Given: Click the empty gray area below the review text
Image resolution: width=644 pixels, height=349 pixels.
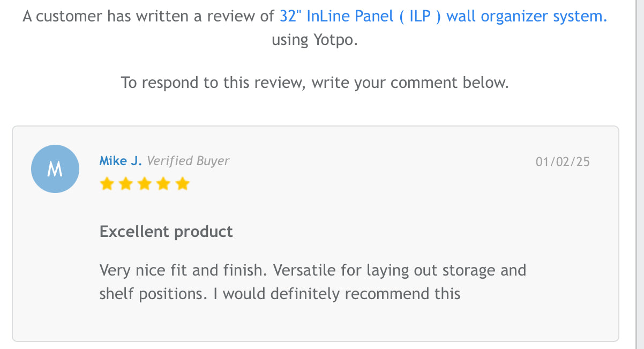Looking at the screenshot, I should tap(315, 323).
